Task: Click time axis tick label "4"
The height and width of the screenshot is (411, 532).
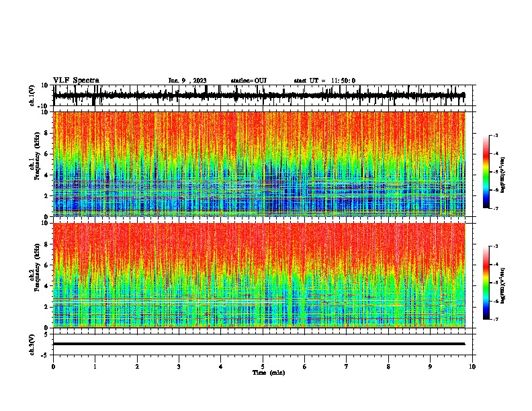Action: (x=221, y=367)
